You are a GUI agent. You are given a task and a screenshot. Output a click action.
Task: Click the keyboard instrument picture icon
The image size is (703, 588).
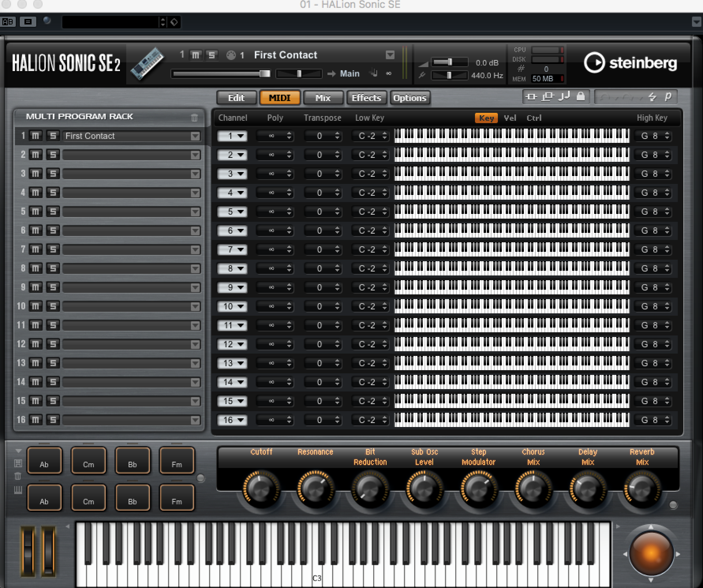click(147, 64)
